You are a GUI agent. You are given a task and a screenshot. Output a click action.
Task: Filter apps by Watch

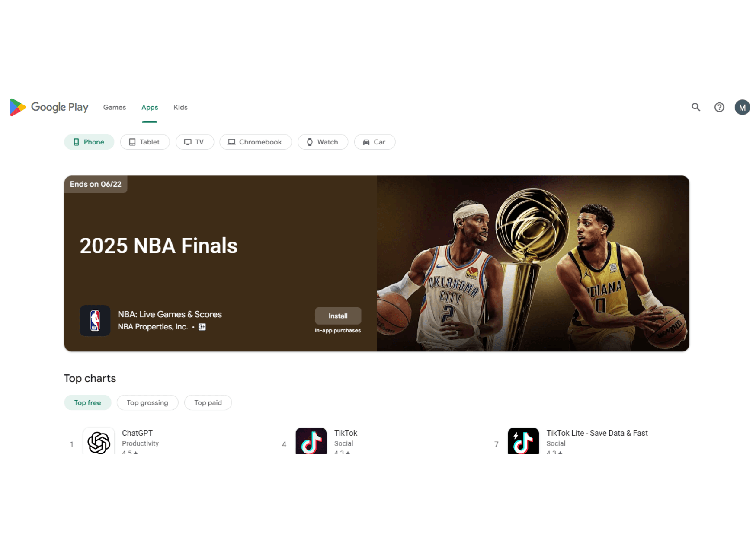322,142
